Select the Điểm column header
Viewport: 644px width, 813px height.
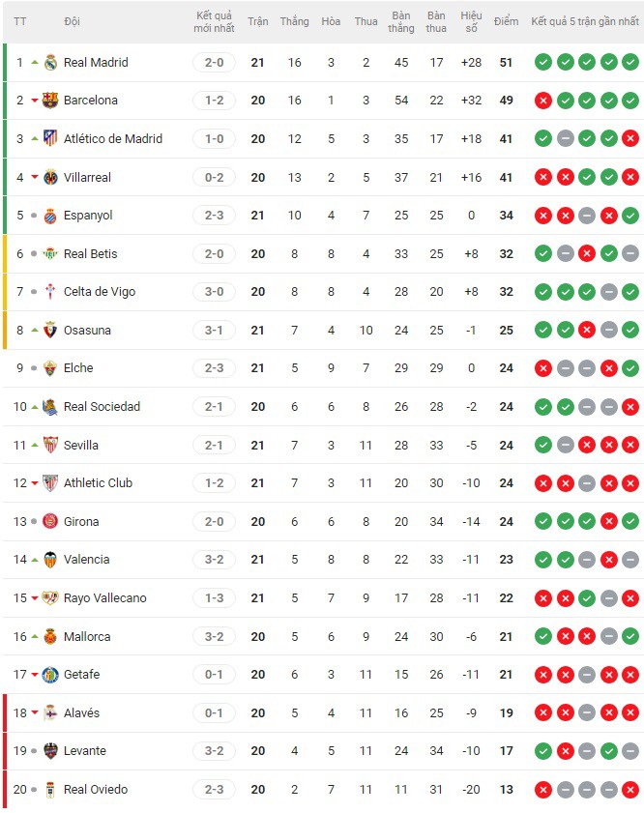[506, 20]
